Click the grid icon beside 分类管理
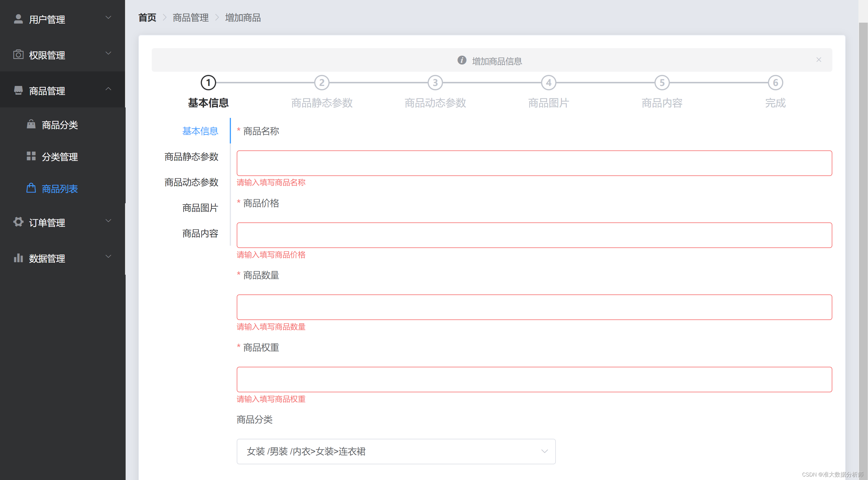Image resolution: width=868 pixels, height=480 pixels. 31,156
